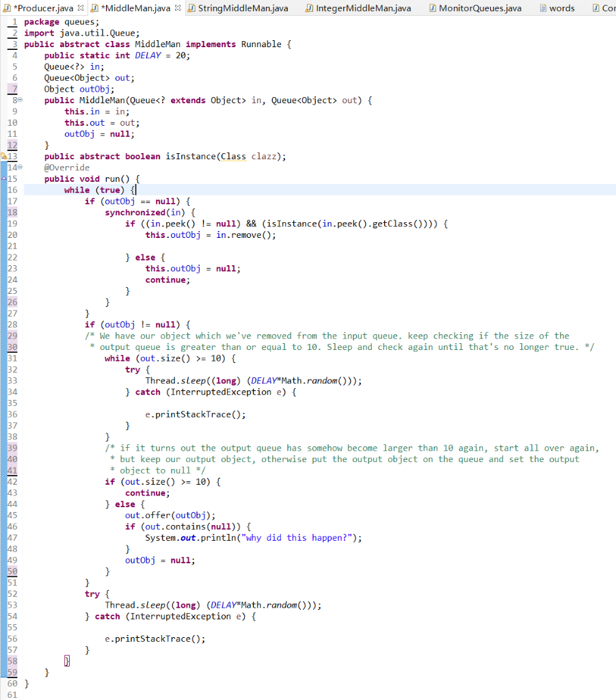Image resolution: width=616 pixels, height=700 pixels.
Task: Close the *Producer.java tab with its X
Action: point(81,8)
